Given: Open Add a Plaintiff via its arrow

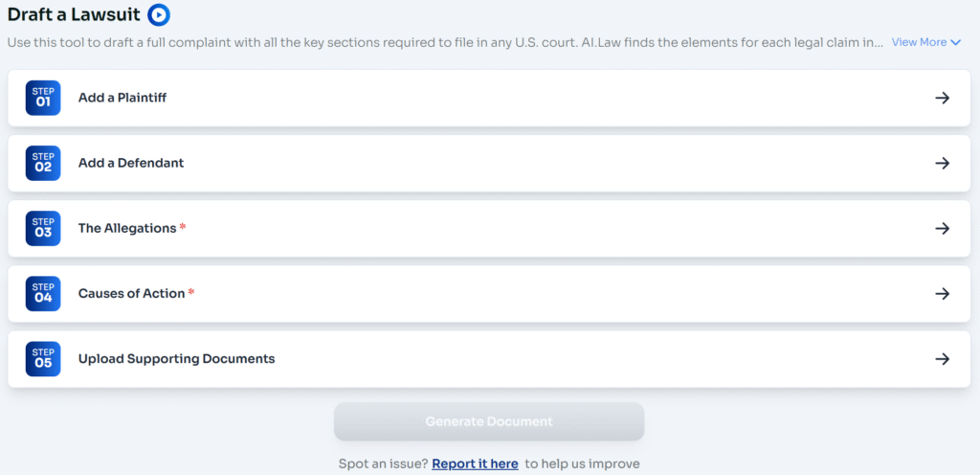Looking at the screenshot, I should [x=942, y=98].
